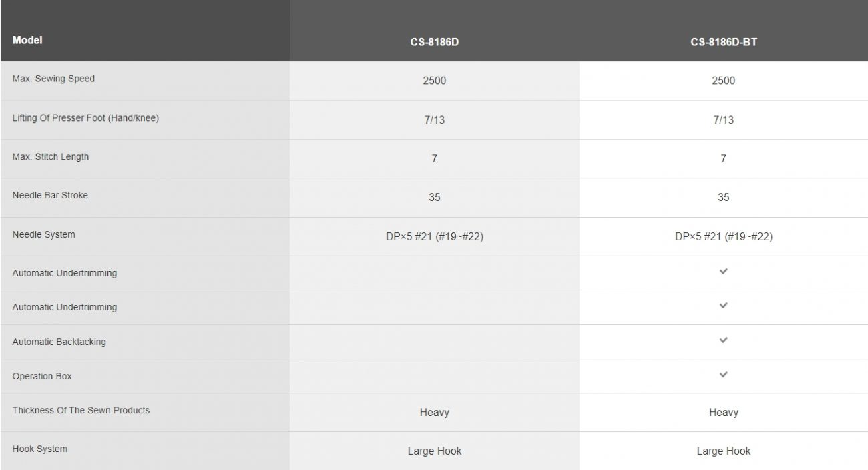The image size is (868, 470).
Task: Select the Automatic Backtacking row label
Action: (x=59, y=342)
